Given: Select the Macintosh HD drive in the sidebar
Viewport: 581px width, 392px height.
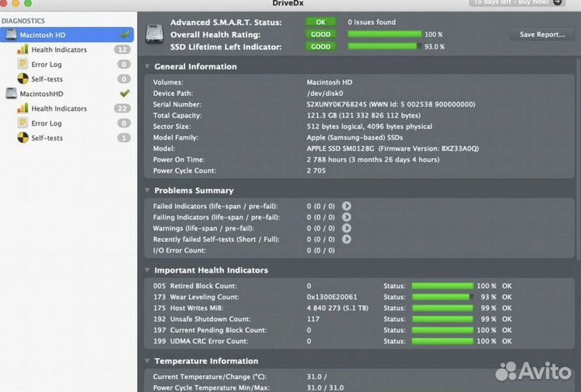Looking at the screenshot, I should point(67,35).
